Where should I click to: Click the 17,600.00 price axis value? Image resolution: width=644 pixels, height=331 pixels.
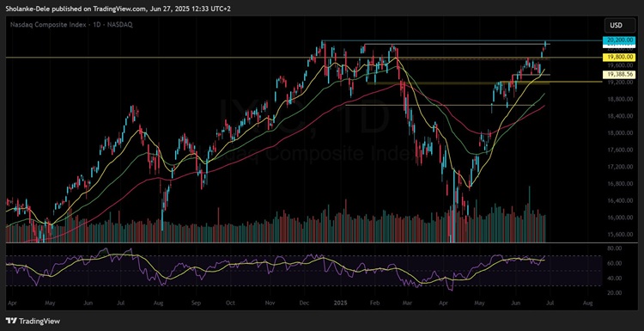[621, 150]
